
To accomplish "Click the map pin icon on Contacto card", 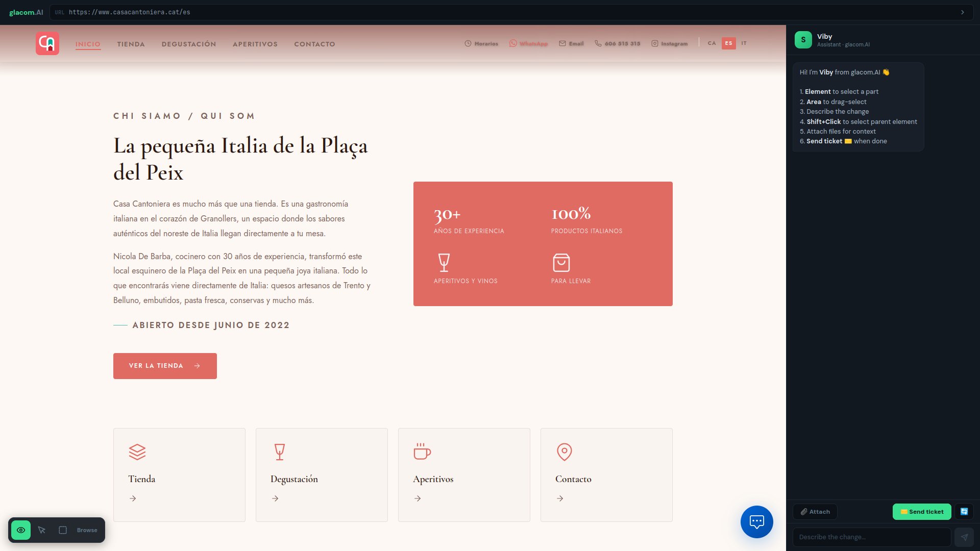I will pyautogui.click(x=565, y=452).
